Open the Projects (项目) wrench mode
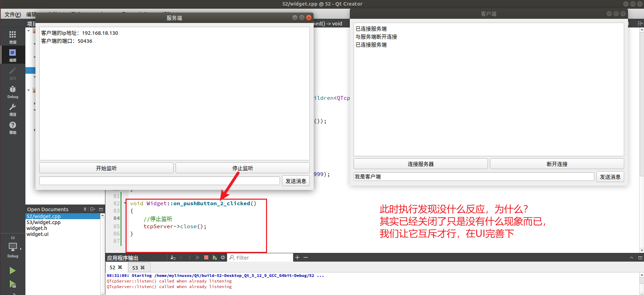The image size is (644, 295). pyautogui.click(x=13, y=110)
